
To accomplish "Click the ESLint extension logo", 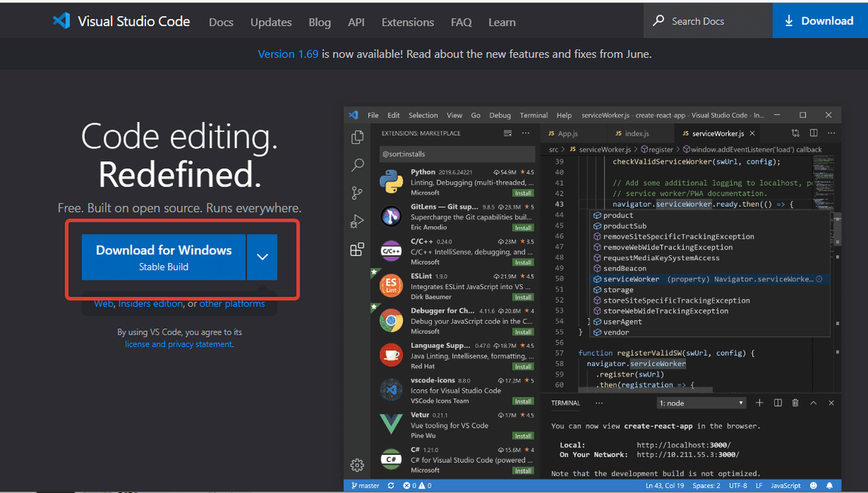I will (x=391, y=286).
